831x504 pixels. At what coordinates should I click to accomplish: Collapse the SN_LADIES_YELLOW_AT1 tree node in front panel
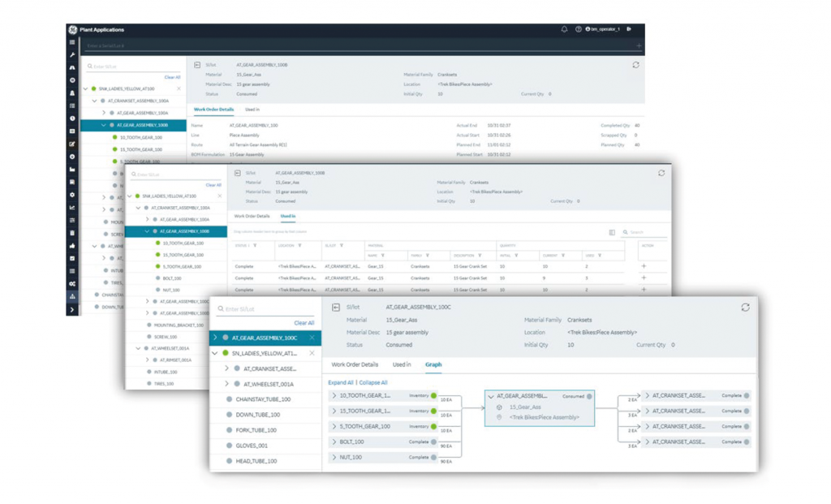(x=215, y=353)
